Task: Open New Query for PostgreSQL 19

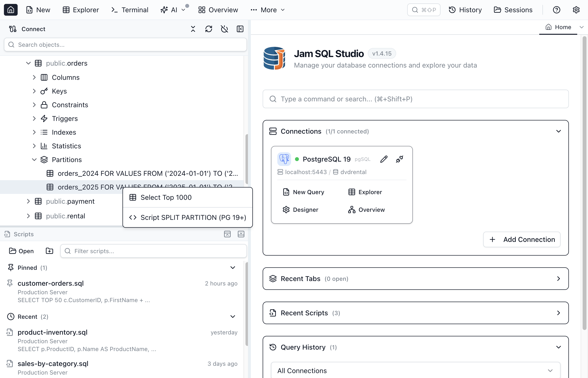Action: coord(304,192)
